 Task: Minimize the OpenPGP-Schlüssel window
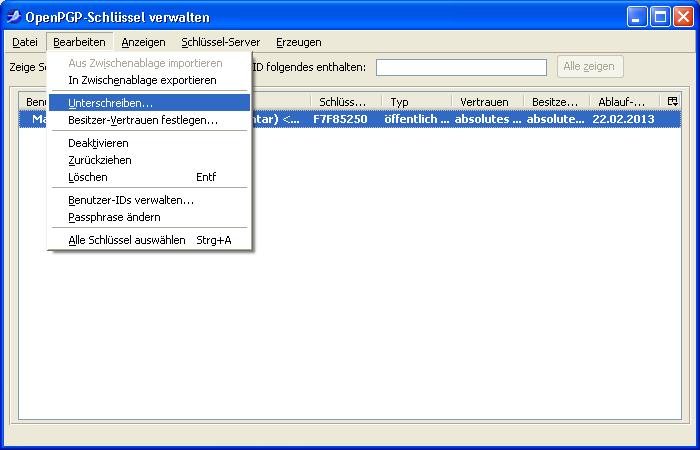point(637,17)
